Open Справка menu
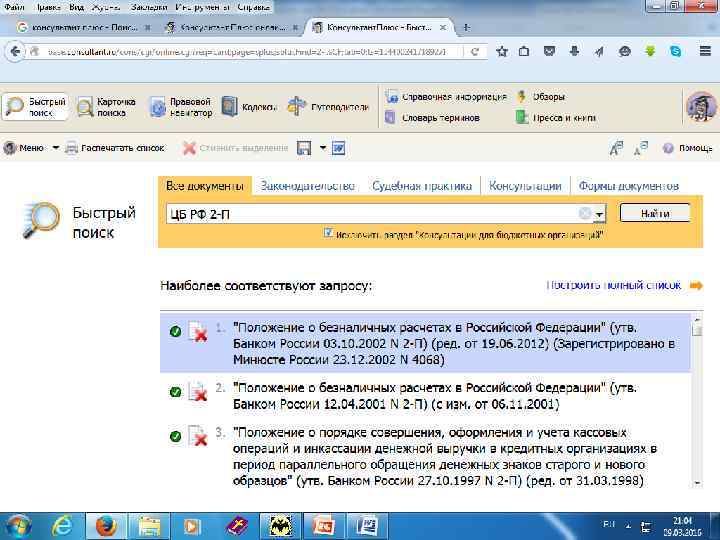 tap(253, 7)
